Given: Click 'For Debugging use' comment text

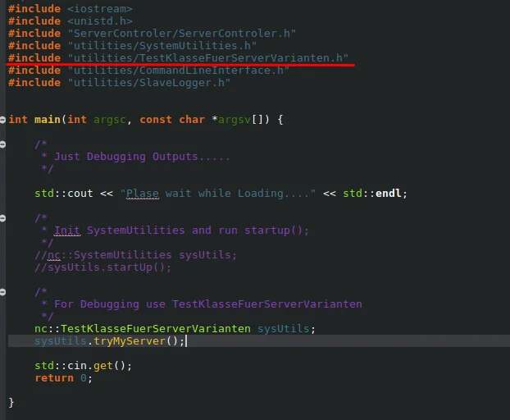Looking at the screenshot, I should click(110, 304).
